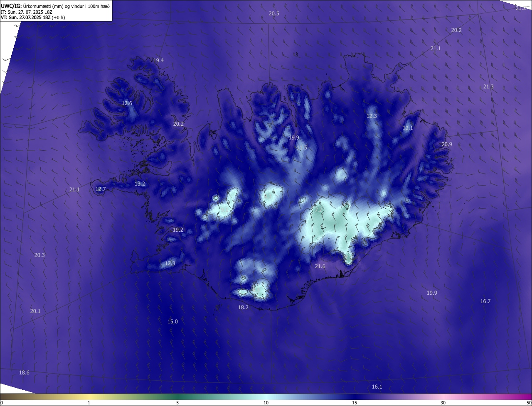
Task: Select the 19.9 value in north Iceland
Action: (294, 137)
